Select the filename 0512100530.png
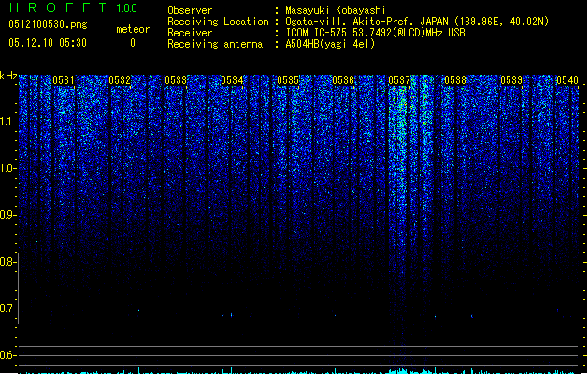Image resolution: width=588 pixels, height=374 pixels. (48, 24)
